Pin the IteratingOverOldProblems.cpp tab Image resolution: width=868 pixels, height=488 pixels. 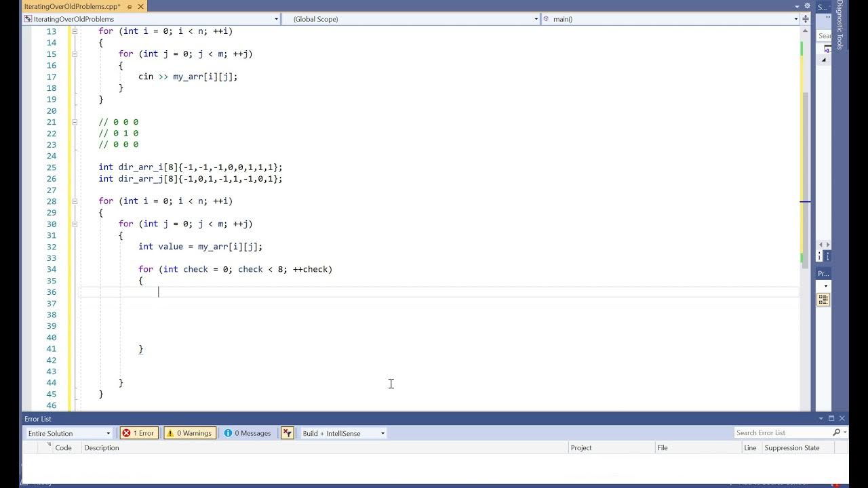(x=130, y=7)
